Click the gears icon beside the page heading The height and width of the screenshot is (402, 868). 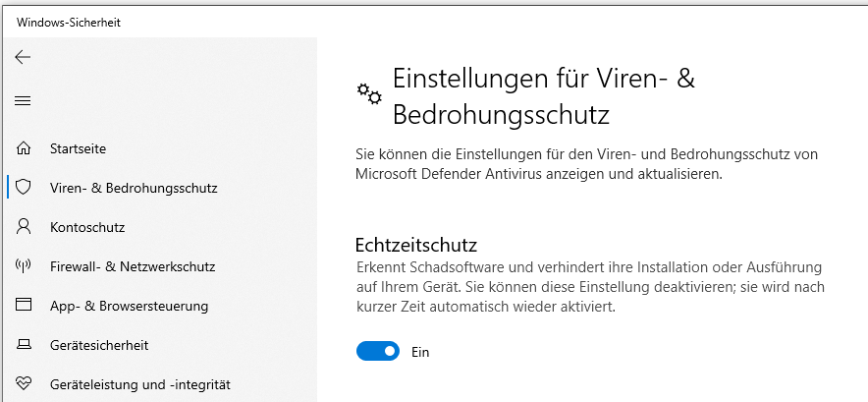pos(369,93)
